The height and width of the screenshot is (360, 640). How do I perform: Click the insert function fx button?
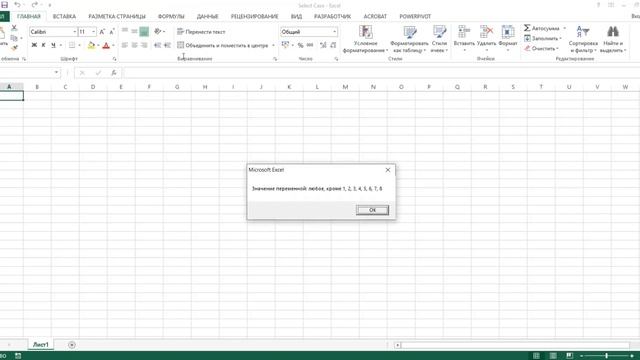[114, 73]
